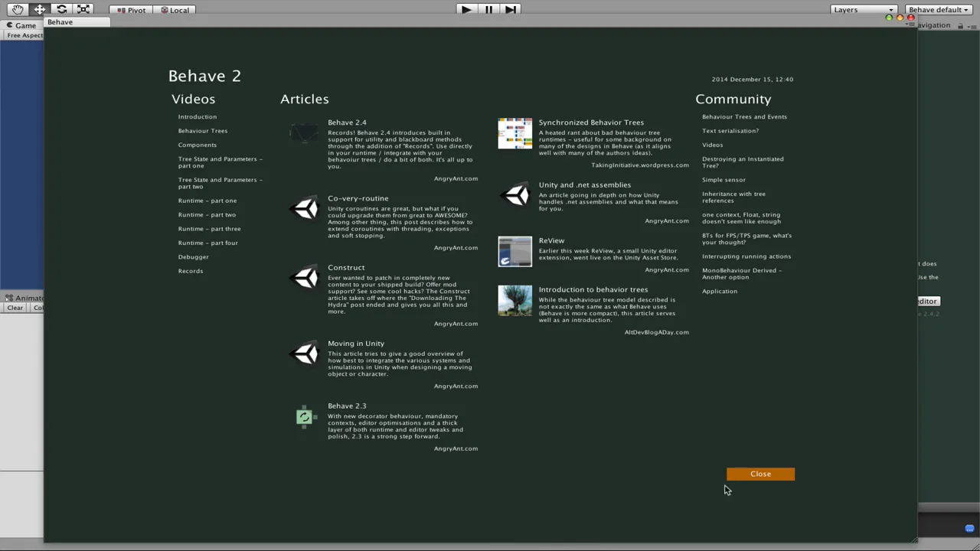The width and height of the screenshot is (980, 551).
Task: Switch to the Game tab
Action: 21,25
